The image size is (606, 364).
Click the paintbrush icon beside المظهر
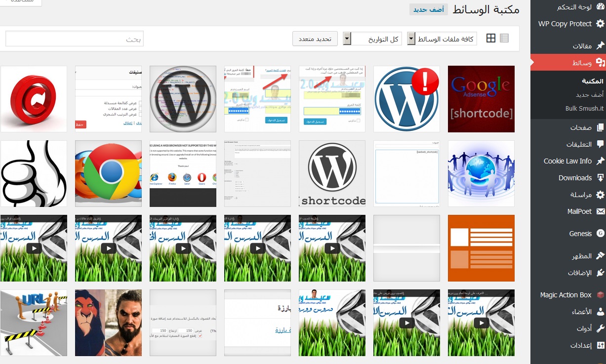[x=600, y=256]
